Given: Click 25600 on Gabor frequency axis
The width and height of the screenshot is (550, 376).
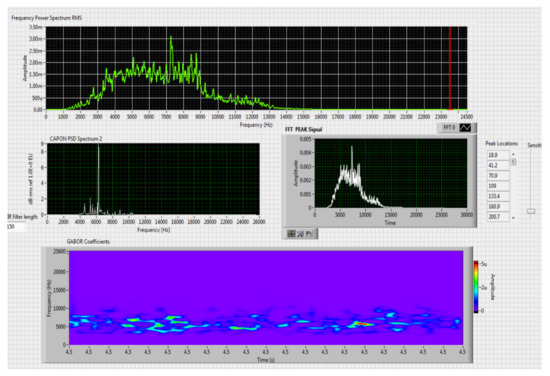Looking at the screenshot, I should pos(59,251).
